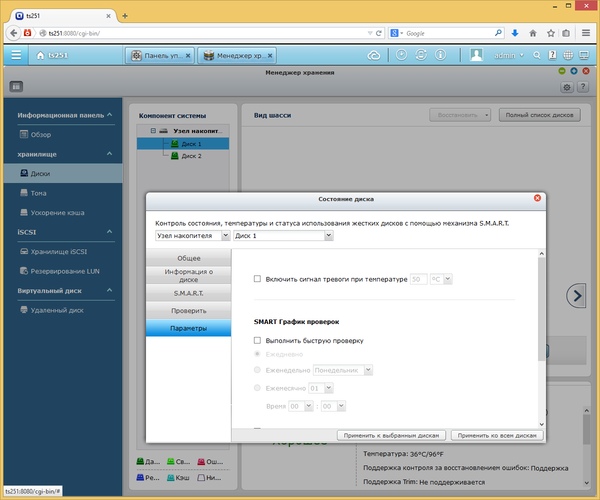Click Применить к выбранным дискам button
The image size is (600, 500).
click(391, 435)
